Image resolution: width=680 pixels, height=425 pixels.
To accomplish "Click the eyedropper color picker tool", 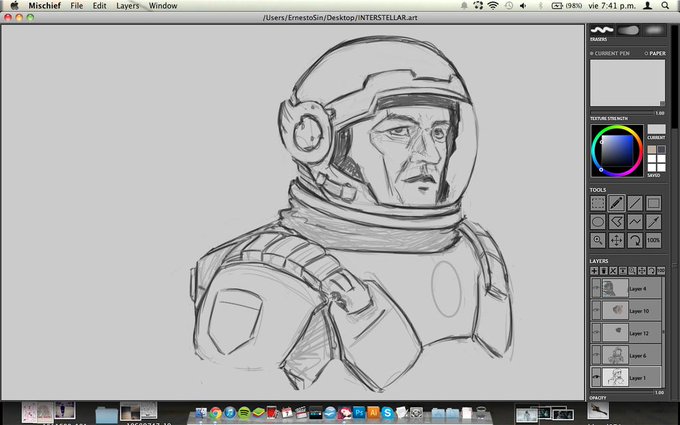I will 653,222.
